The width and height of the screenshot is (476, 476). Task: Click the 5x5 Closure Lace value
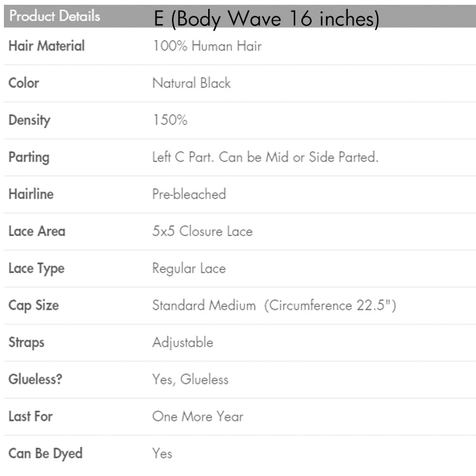coord(202,231)
